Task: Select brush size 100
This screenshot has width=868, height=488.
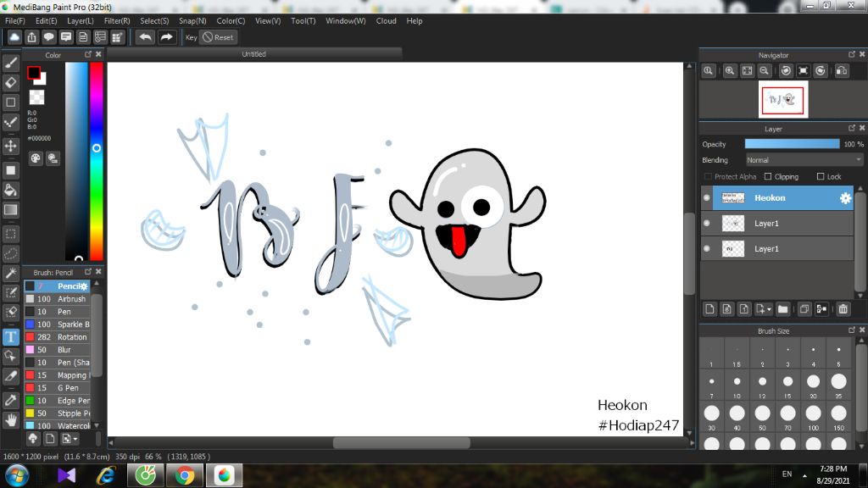Action: (813, 416)
